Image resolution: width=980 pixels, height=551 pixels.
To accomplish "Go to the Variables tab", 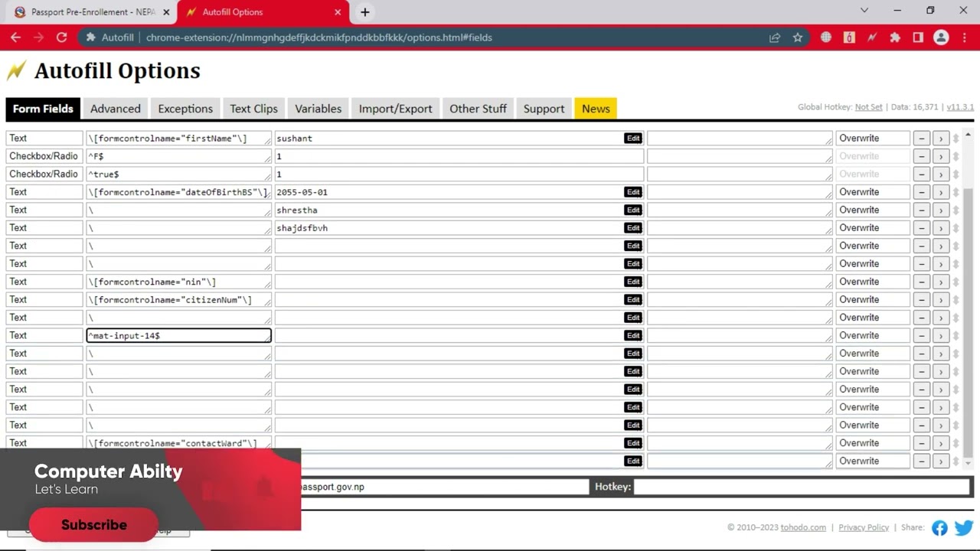I will pos(318,109).
